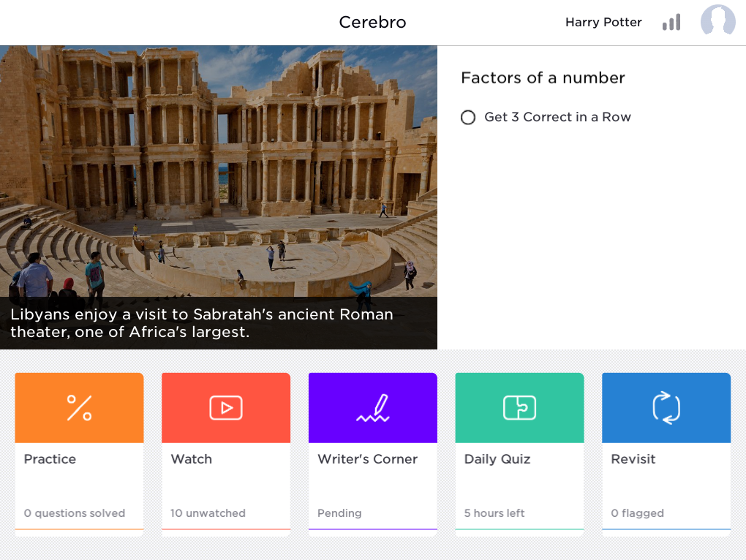This screenshot has width=746, height=560.
Task: Open the Practice percent icon tile
Action: (80, 408)
